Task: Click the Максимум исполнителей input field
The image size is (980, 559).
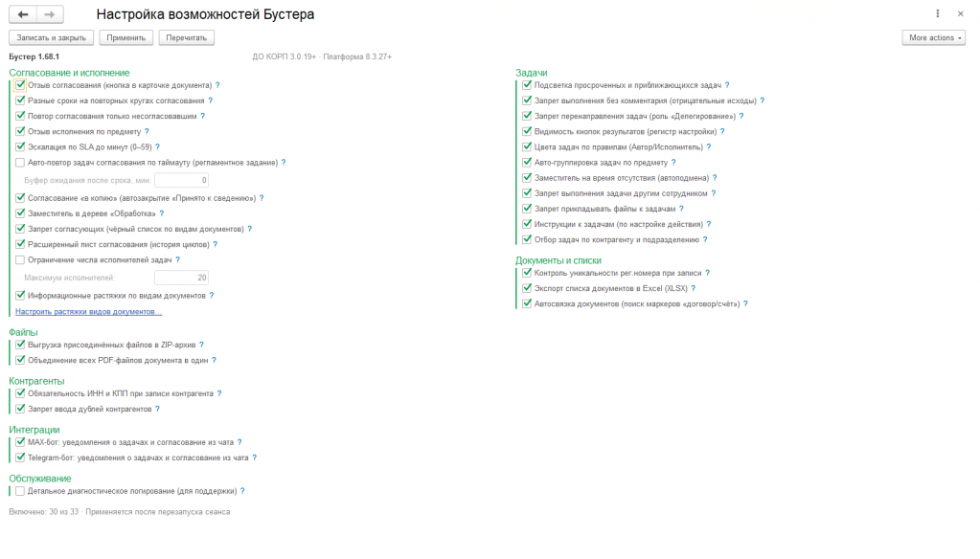Action: pyautogui.click(x=181, y=278)
